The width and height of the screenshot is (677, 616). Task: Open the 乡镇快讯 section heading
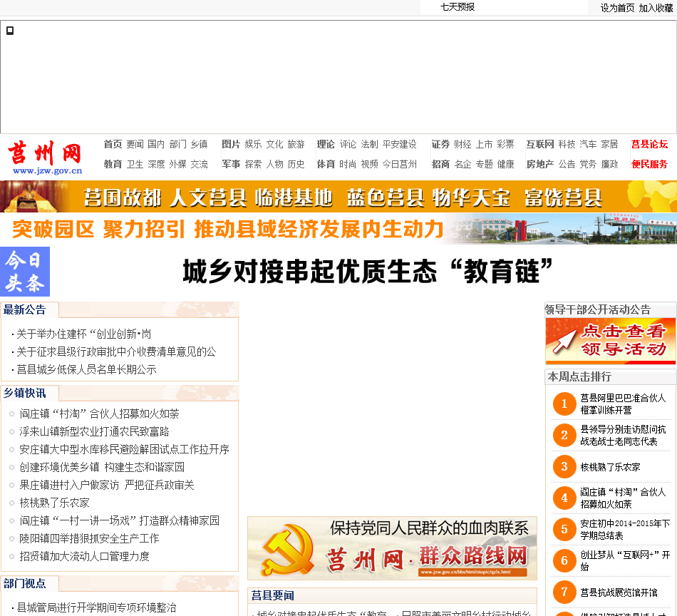pyautogui.click(x=25, y=393)
